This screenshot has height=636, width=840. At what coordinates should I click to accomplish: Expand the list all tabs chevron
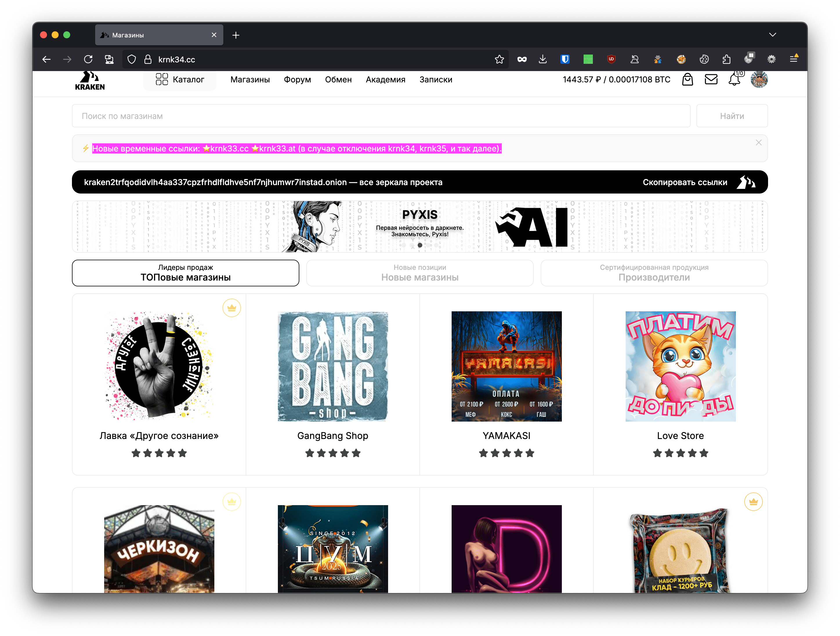772,35
